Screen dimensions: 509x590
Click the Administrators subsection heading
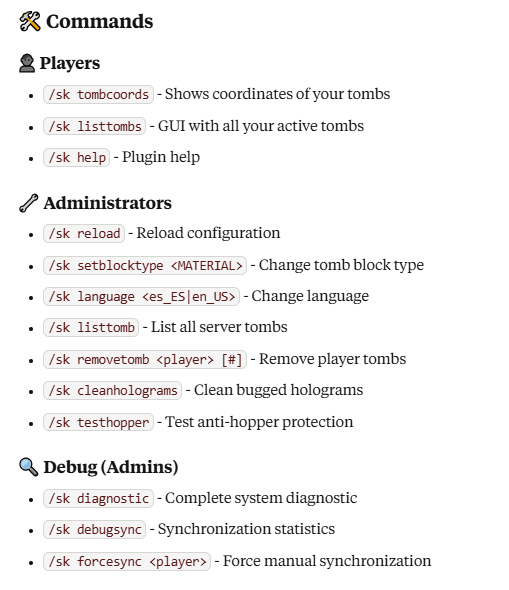point(108,203)
